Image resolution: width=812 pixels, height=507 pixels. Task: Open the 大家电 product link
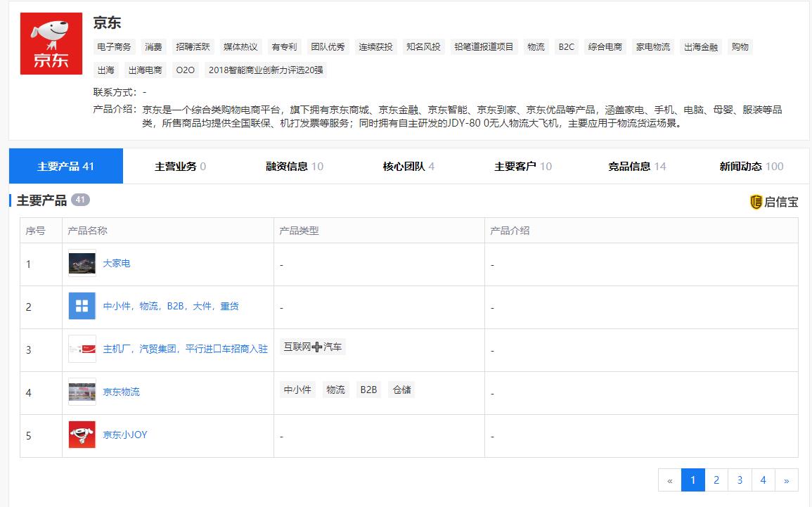pos(117,262)
